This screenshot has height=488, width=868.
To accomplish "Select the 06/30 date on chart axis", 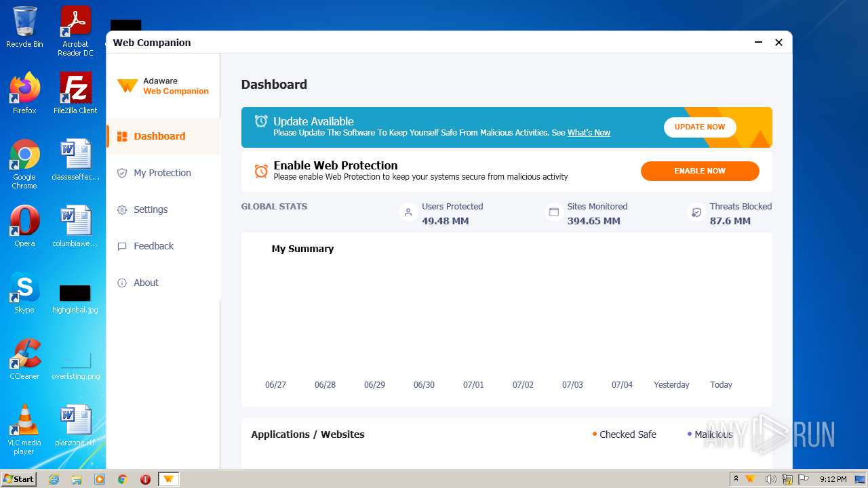I will point(424,384).
